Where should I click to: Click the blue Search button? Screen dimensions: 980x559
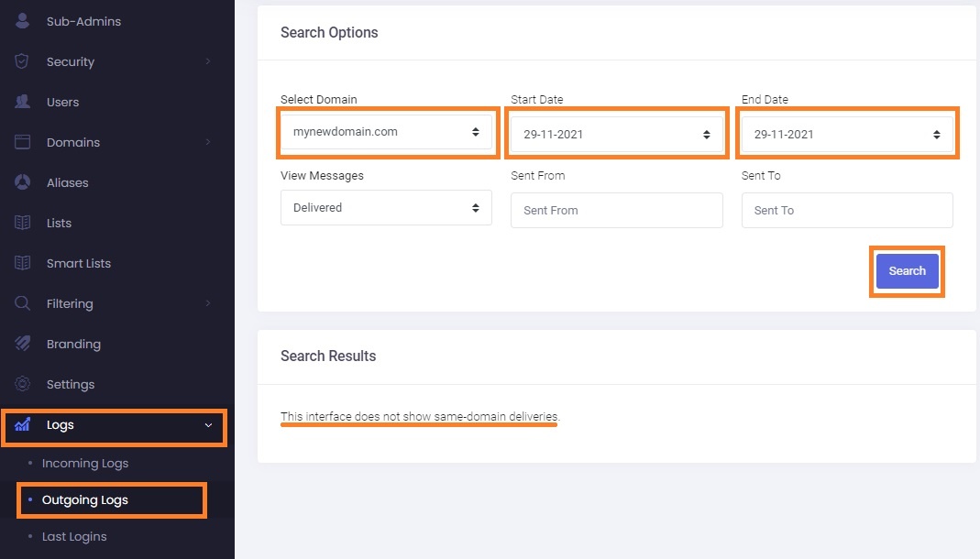(907, 271)
